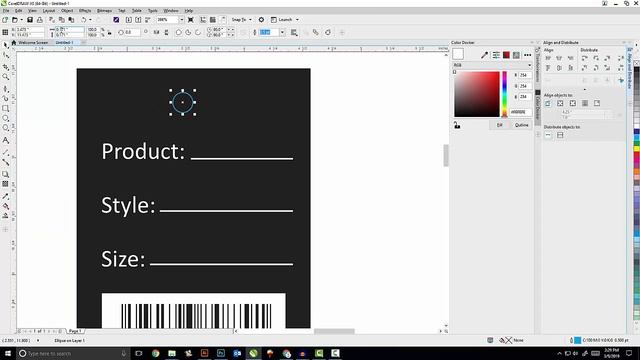Click the Print icon in toolbar
This screenshot has height=360, width=640.
40,20
